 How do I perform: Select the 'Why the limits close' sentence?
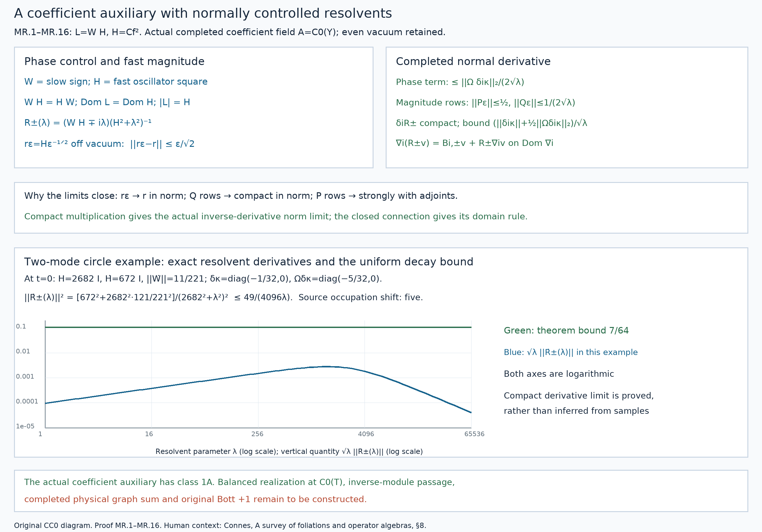click(x=241, y=196)
